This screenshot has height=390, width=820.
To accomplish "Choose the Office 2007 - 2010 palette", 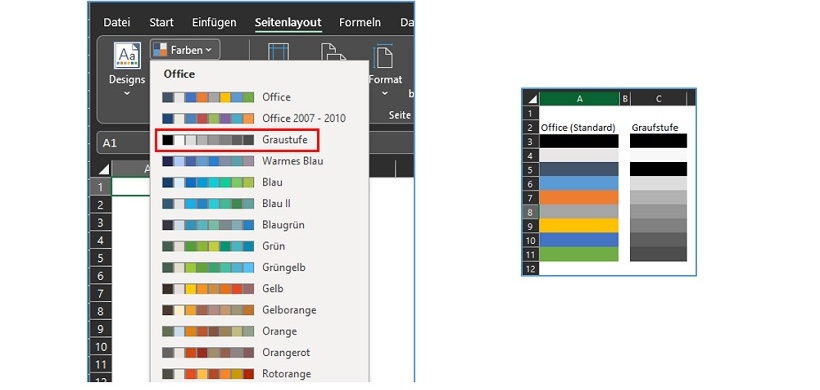I will click(x=260, y=118).
